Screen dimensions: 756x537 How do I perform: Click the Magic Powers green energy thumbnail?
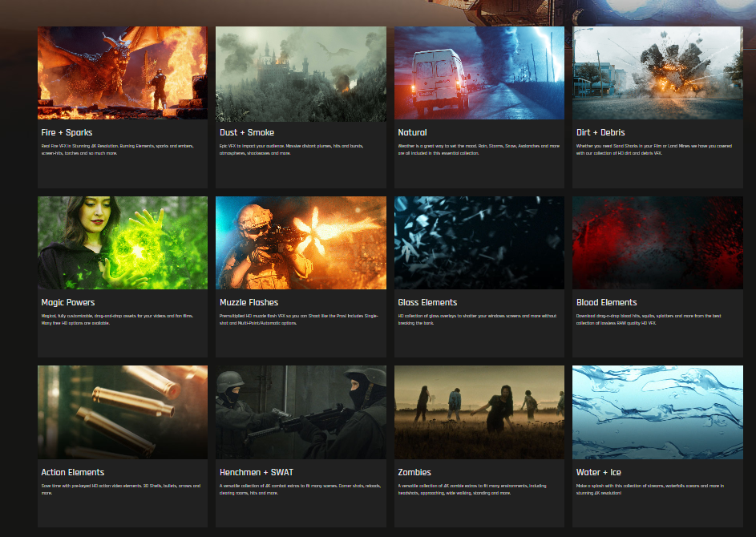tap(122, 243)
